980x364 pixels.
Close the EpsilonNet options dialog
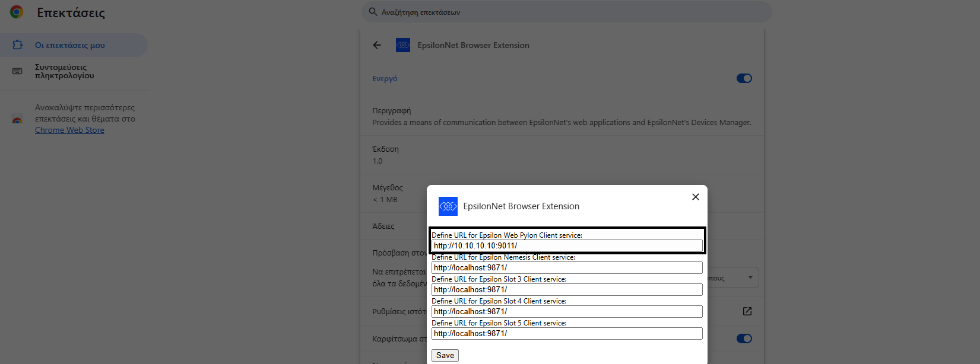tap(696, 197)
